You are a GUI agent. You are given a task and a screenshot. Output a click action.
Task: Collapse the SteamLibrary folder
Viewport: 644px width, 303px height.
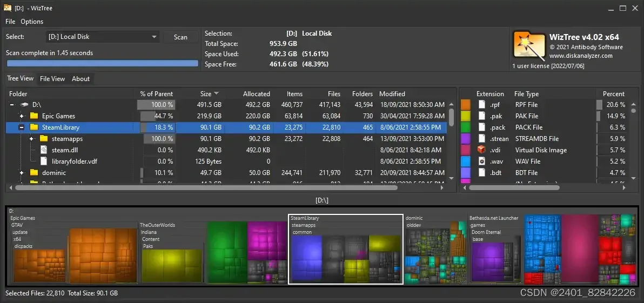(x=22, y=127)
